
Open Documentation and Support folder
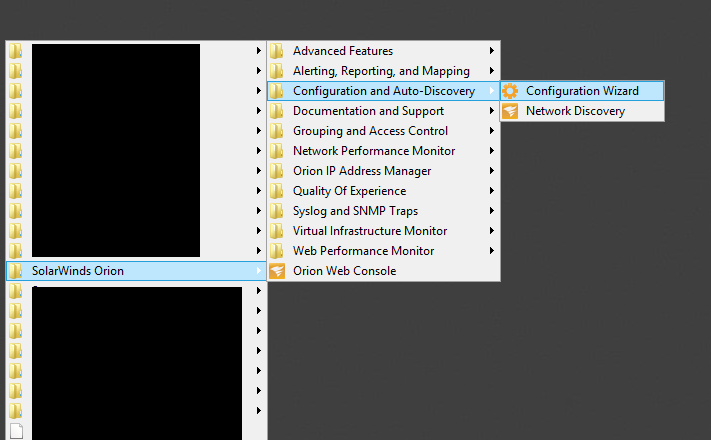coord(384,111)
